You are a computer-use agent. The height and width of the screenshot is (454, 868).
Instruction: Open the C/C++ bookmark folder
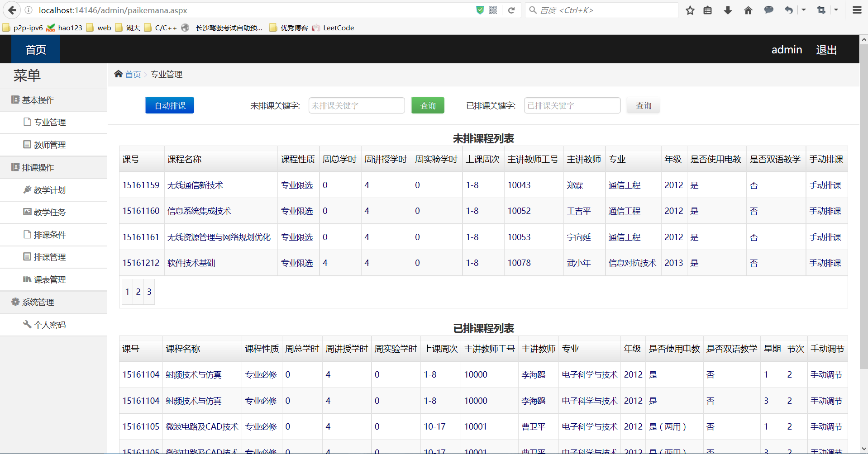[x=161, y=28]
